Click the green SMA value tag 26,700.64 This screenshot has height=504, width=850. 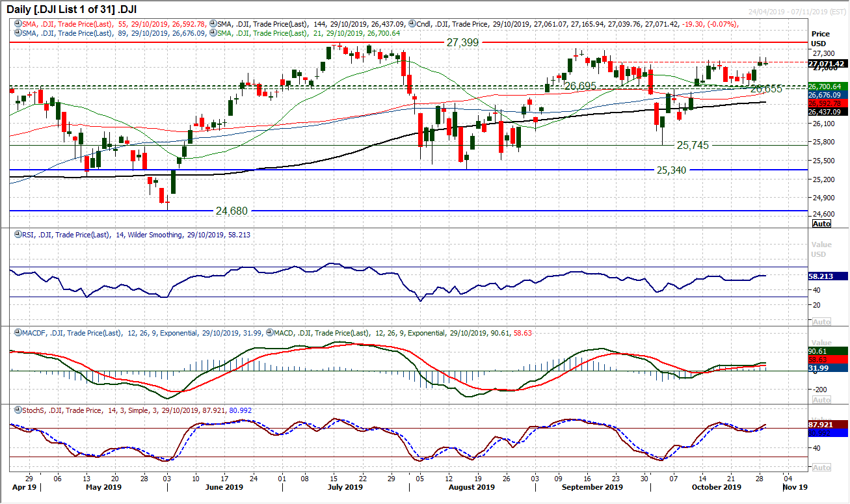click(828, 86)
